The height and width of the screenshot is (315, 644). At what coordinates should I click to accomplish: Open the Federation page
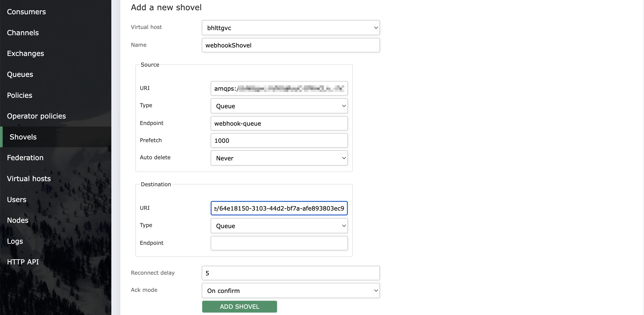(25, 158)
